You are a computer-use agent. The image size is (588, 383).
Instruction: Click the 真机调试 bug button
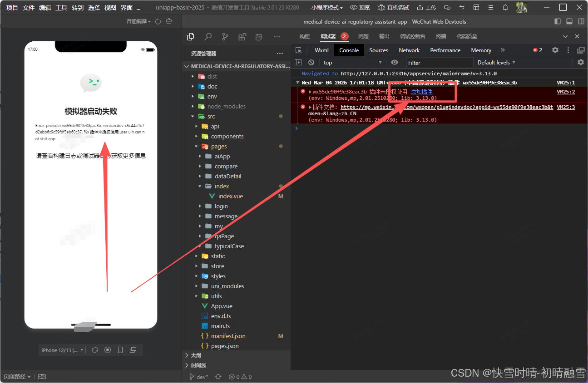point(393,7)
